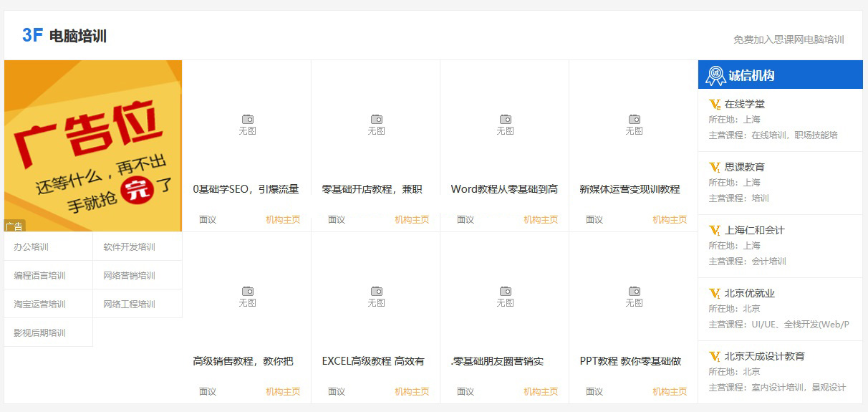Screen dimensions: 868x412
Task: Select the 软件开发培训 category
Action: click(129, 247)
